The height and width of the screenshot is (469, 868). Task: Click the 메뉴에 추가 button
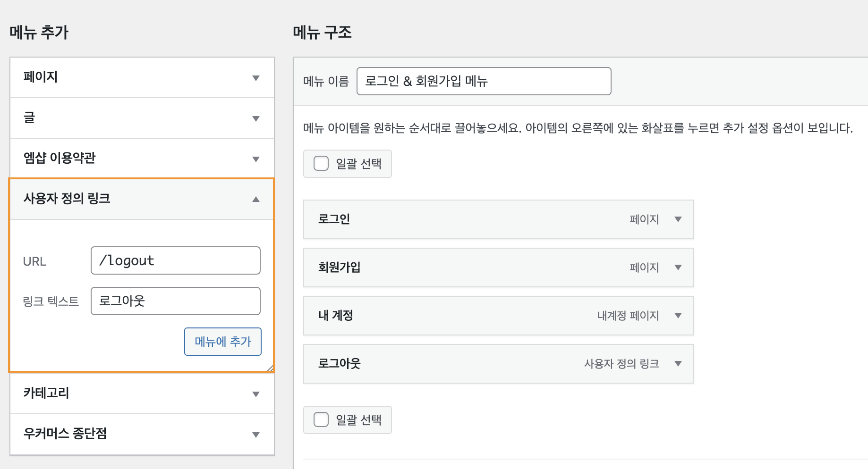[222, 342]
